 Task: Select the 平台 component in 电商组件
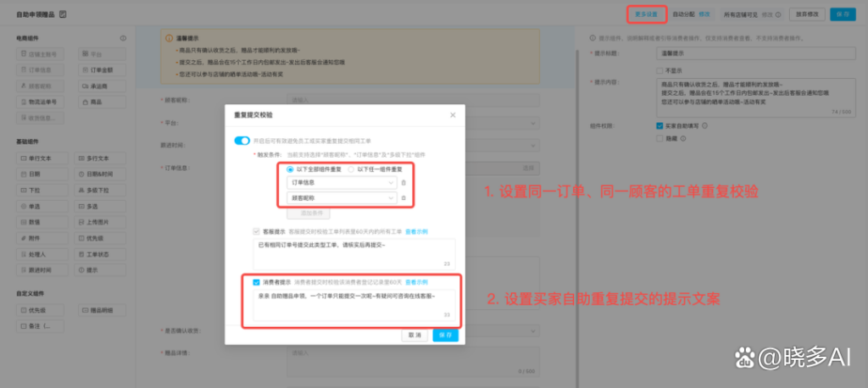[x=100, y=54]
